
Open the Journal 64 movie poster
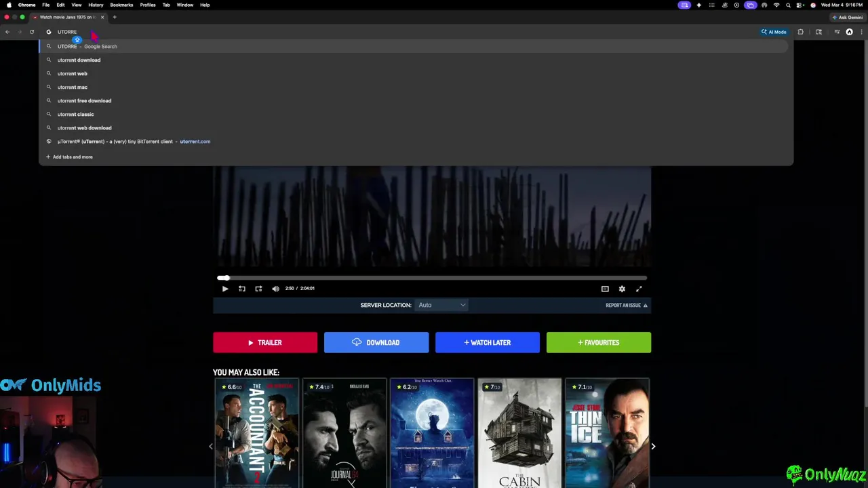(344, 433)
